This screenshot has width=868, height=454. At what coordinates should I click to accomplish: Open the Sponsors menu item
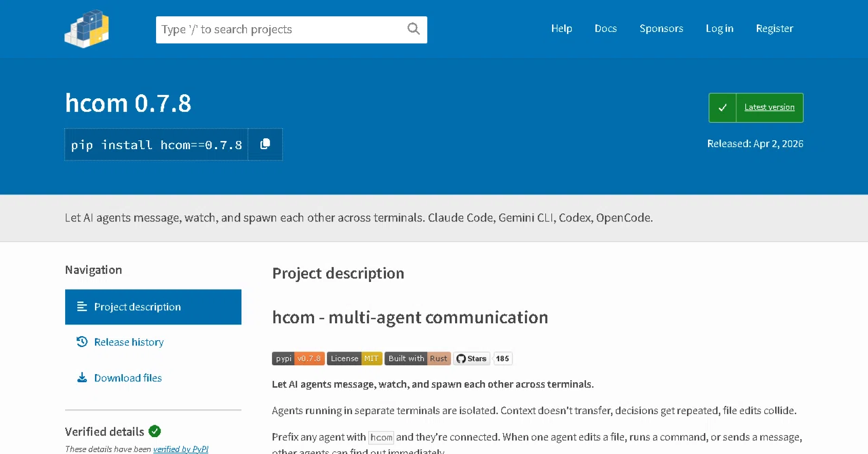661,28
